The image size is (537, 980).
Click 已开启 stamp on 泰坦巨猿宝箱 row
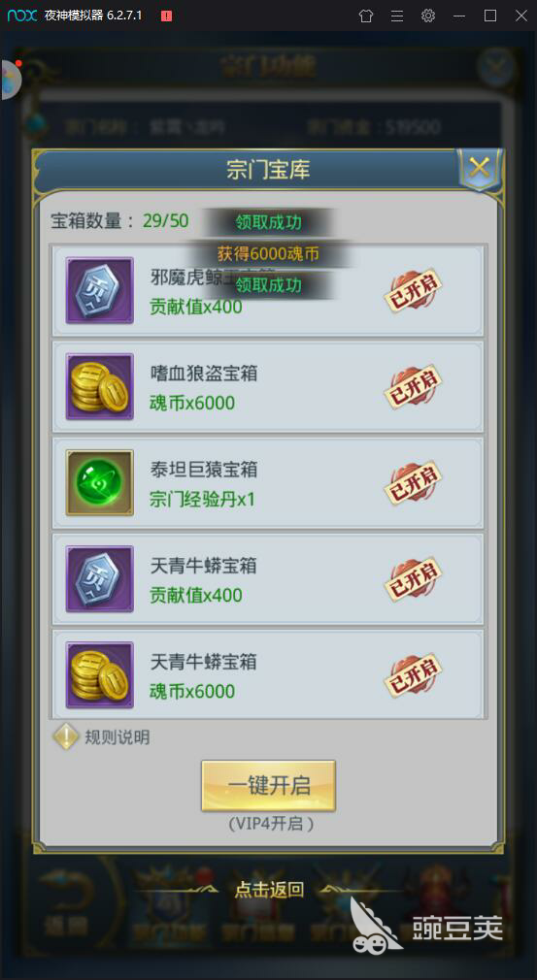413,483
